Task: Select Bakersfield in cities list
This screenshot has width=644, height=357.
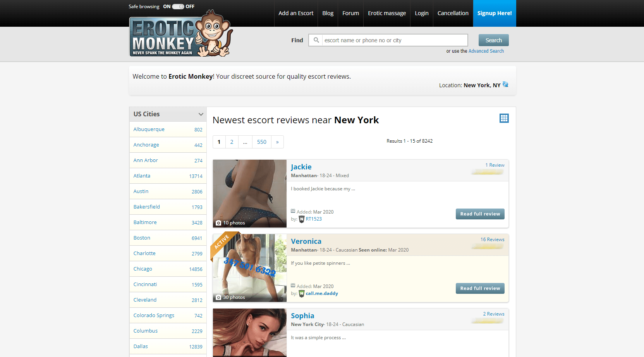Action: click(x=168, y=207)
